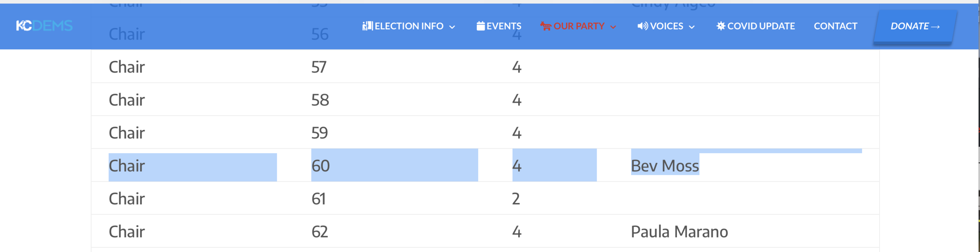Click the Paula Marano table cell
The width and height of the screenshot is (980, 252).
click(x=679, y=232)
